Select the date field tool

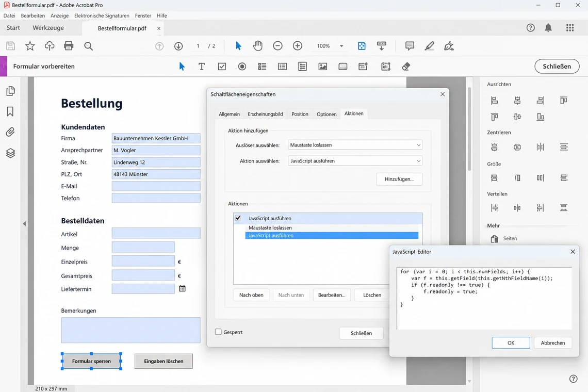pos(363,67)
